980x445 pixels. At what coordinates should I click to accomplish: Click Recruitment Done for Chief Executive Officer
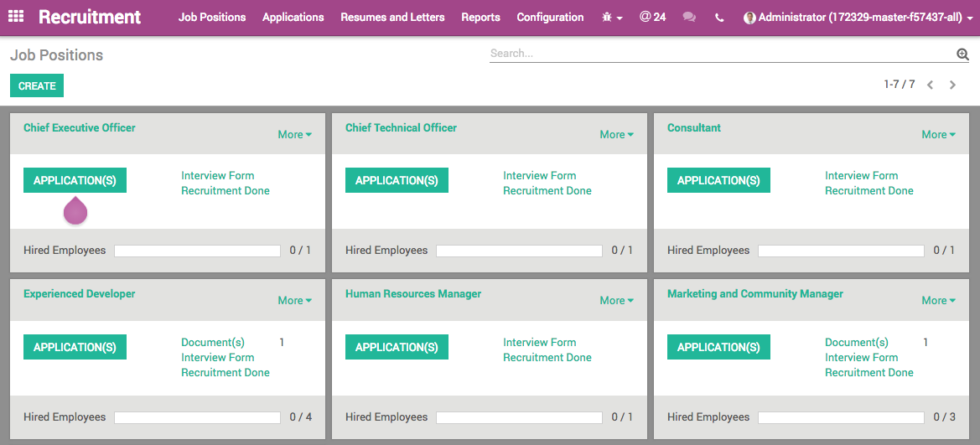coord(226,190)
